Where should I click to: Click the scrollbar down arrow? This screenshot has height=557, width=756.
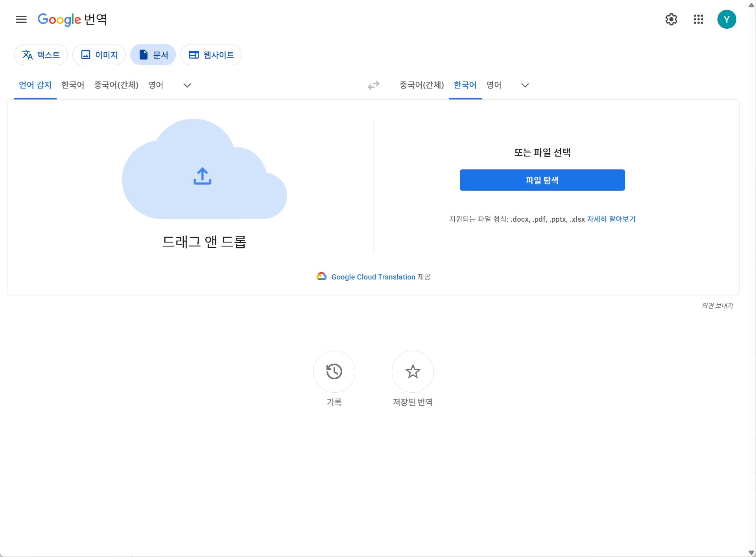pyautogui.click(x=751, y=552)
